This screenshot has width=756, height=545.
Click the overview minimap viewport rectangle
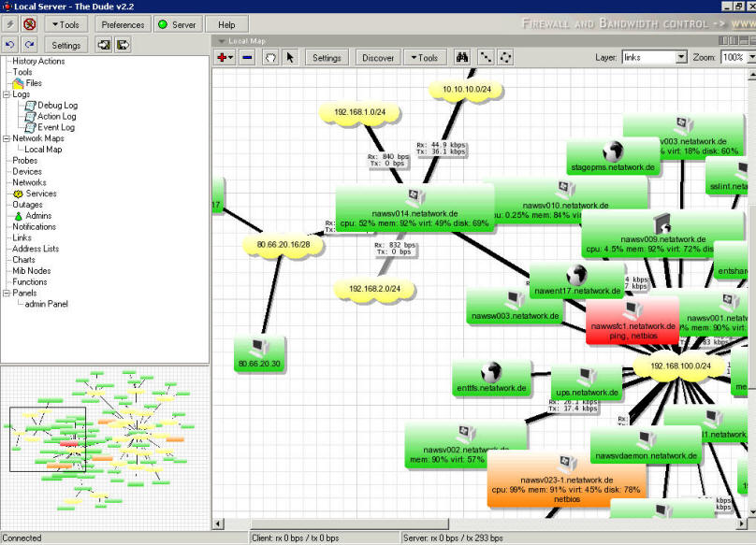coord(48,439)
